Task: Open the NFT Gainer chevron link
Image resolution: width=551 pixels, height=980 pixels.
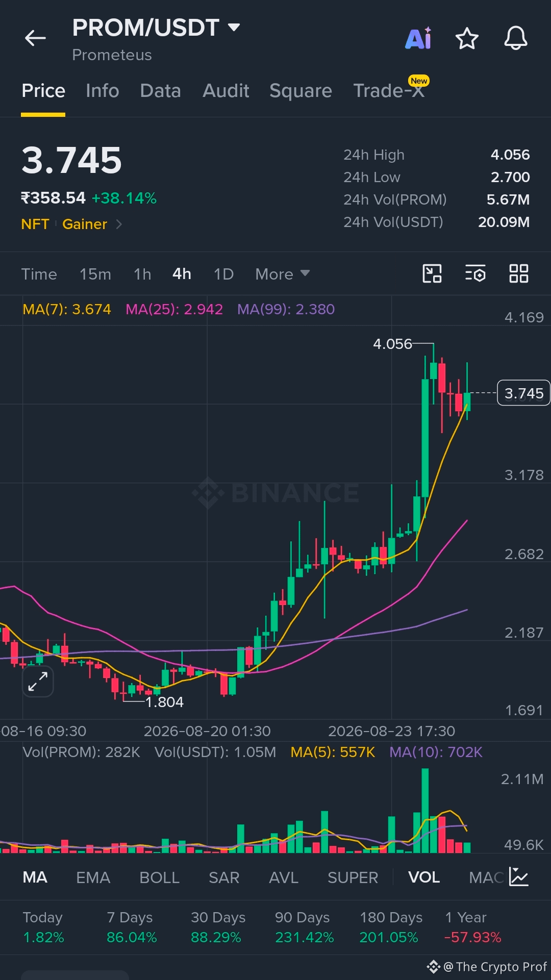Action: pos(119,224)
